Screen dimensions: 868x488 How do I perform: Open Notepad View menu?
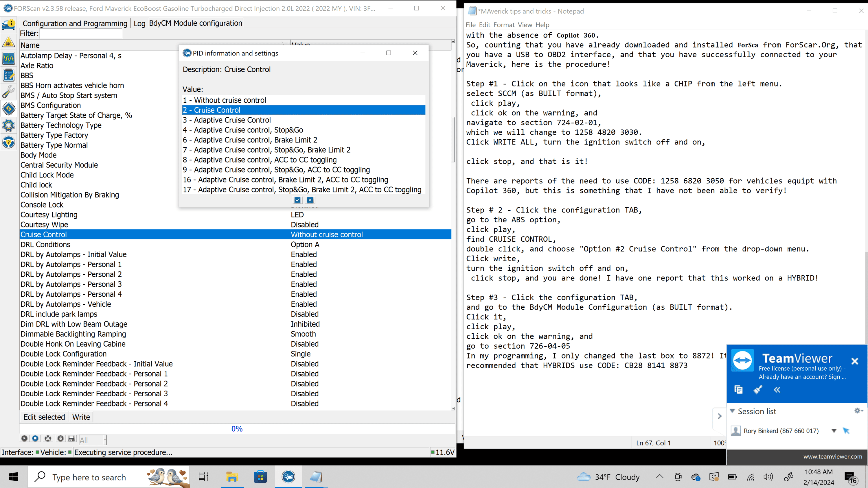tap(525, 25)
